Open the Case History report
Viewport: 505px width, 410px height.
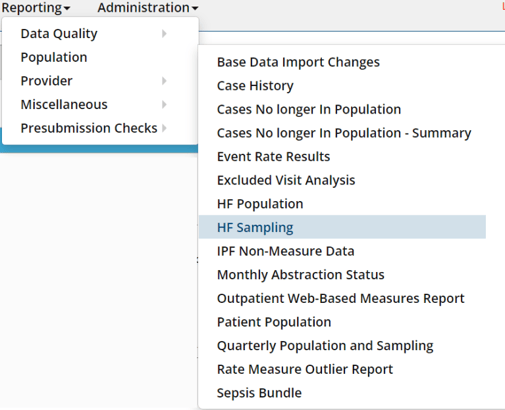point(342,86)
